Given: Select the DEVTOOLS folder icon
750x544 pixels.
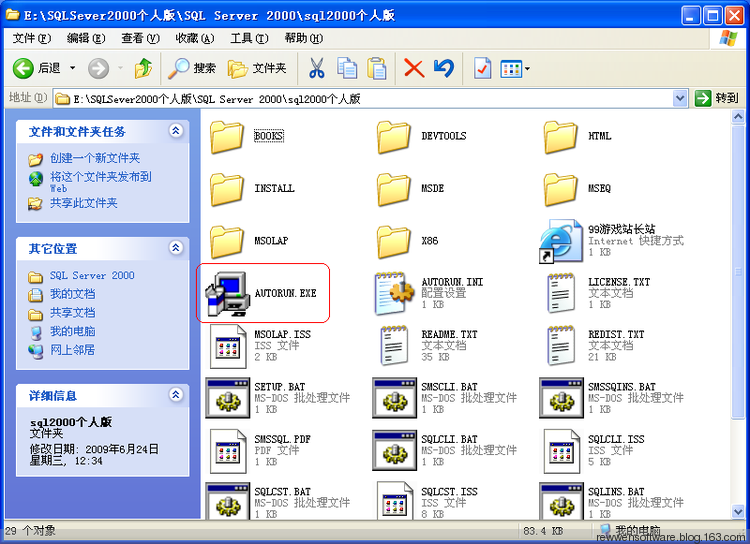Looking at the screenshot, I should coord(394,137).
